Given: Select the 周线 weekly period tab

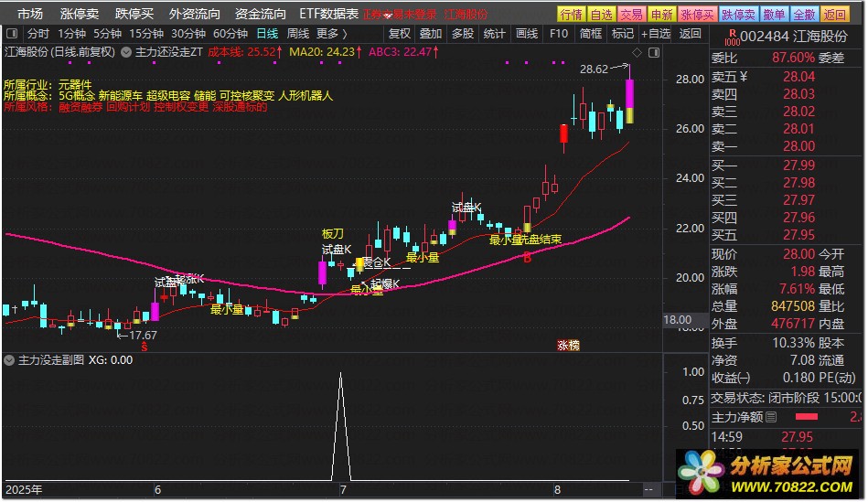Looking at the screenshot, I should point(298,34).
